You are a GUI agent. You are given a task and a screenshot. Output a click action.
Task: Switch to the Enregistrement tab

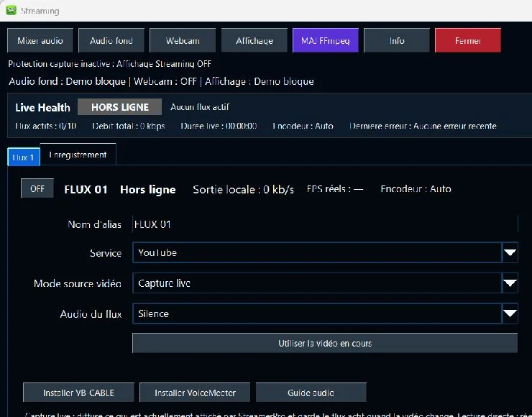(x=78, y=155)
